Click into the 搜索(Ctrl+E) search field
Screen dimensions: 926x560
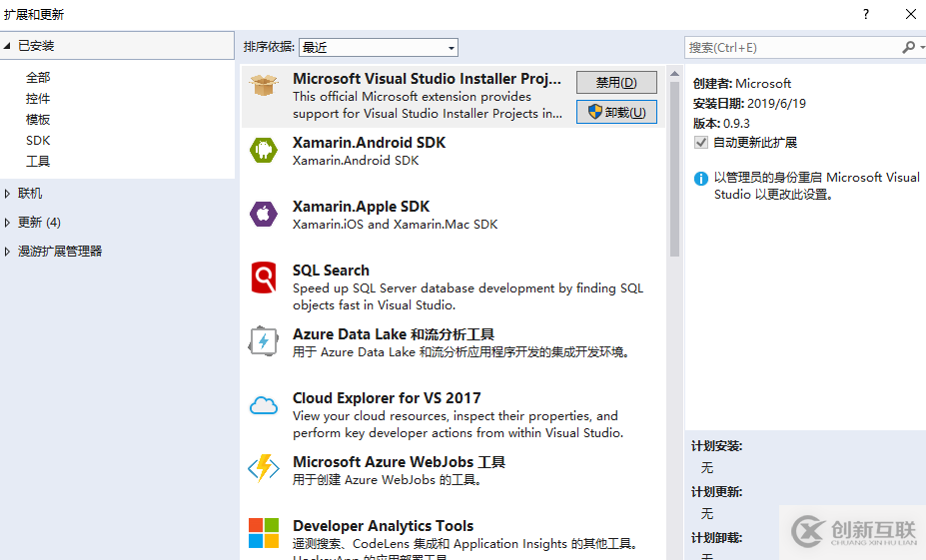(791, 47)
